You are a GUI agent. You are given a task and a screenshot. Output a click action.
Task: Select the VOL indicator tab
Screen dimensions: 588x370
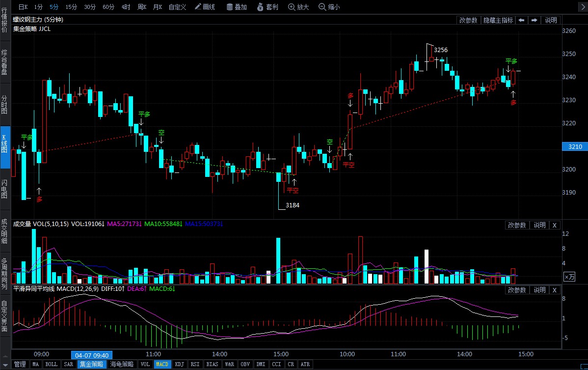pos(145,365)
